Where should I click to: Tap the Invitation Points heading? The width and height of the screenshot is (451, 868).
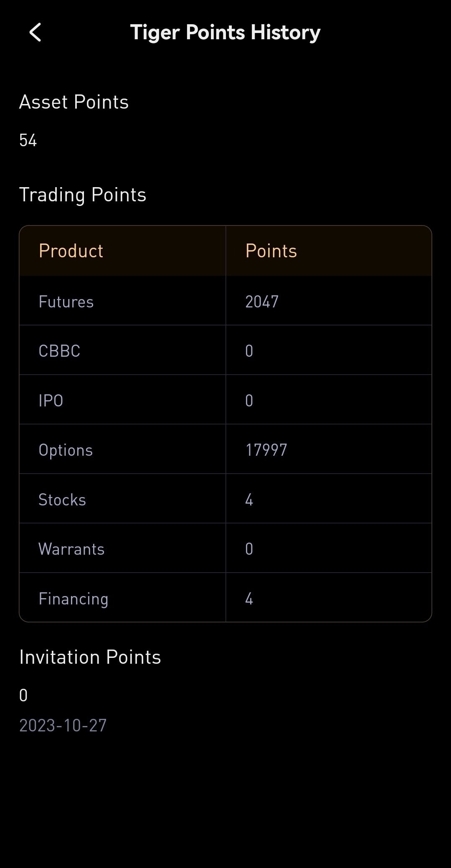coord(90,657)
